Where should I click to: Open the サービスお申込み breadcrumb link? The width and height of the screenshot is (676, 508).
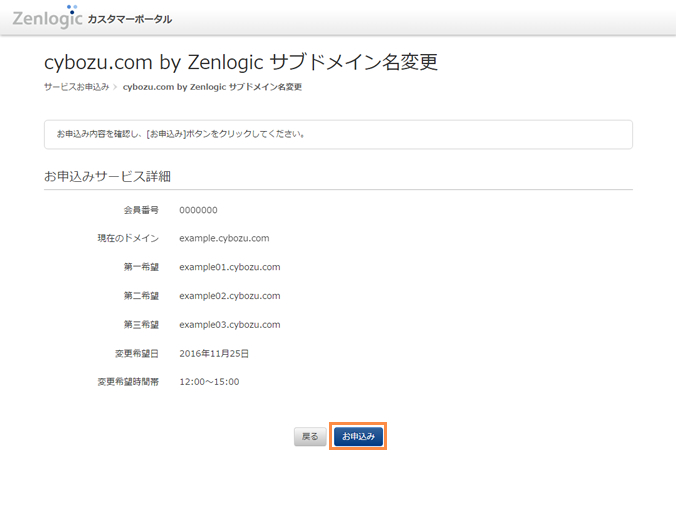[76, 87]
